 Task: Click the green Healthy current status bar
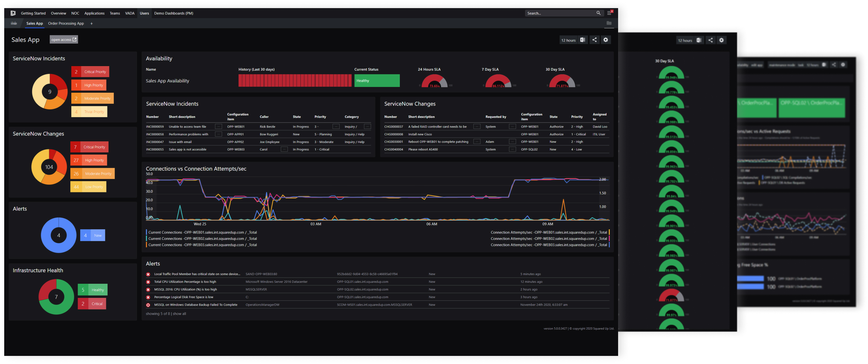[376, 81]
